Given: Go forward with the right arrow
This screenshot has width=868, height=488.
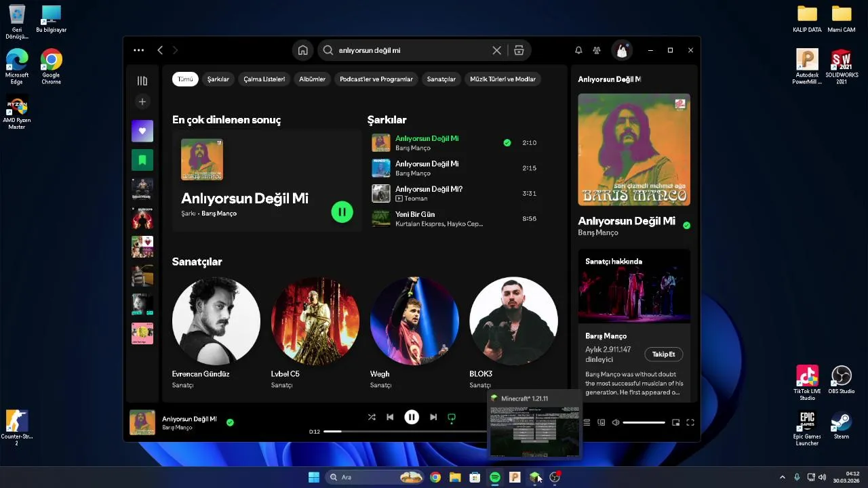Looking at the screenshot, I should pyautogui.click(x=175, y=50).
